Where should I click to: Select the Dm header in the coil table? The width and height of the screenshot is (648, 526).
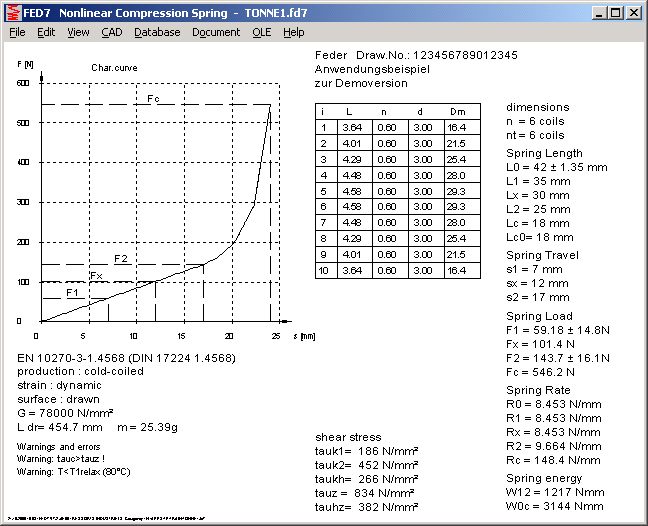[x=457, y=112]
